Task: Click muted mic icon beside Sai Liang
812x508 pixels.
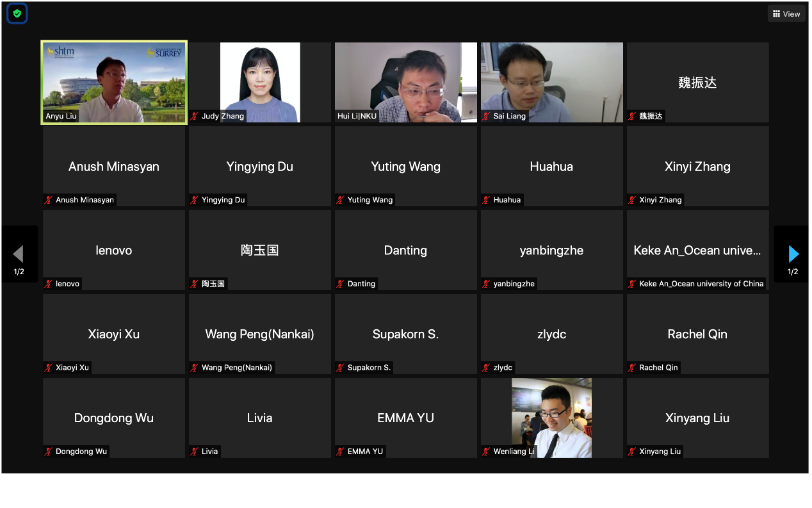Action: [x=487, y=117]
